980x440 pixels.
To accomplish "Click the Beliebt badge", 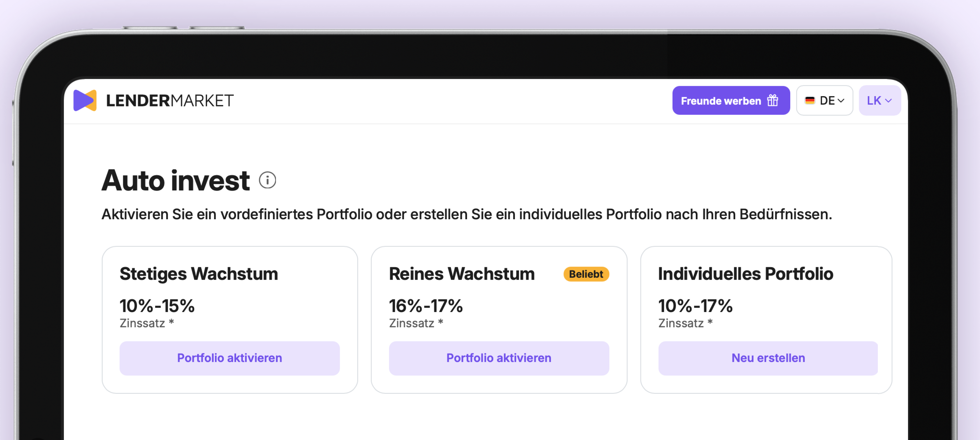I will [586, 274].
